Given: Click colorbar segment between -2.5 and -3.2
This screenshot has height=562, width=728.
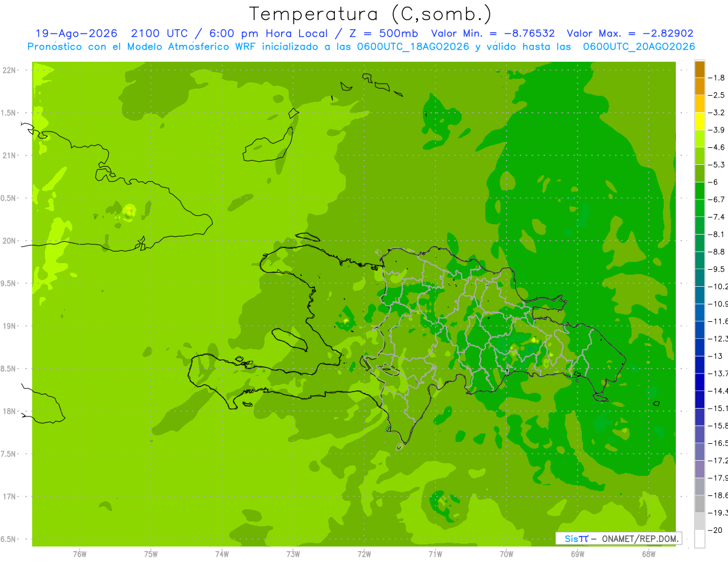Looking at the screenshot, I should click(x=699, y=104).
